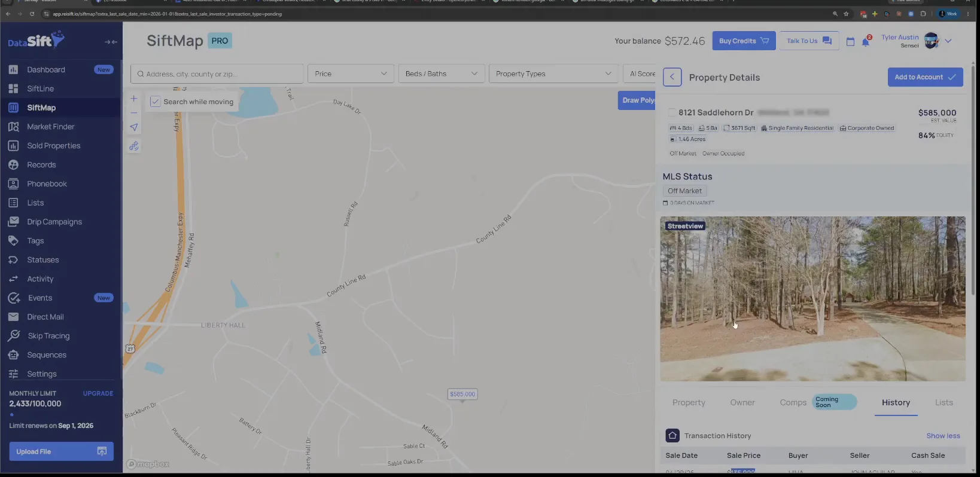Collapse the sidebar with the arrow icon
This screenshot has width=980, height=477.
click(111, 42)
